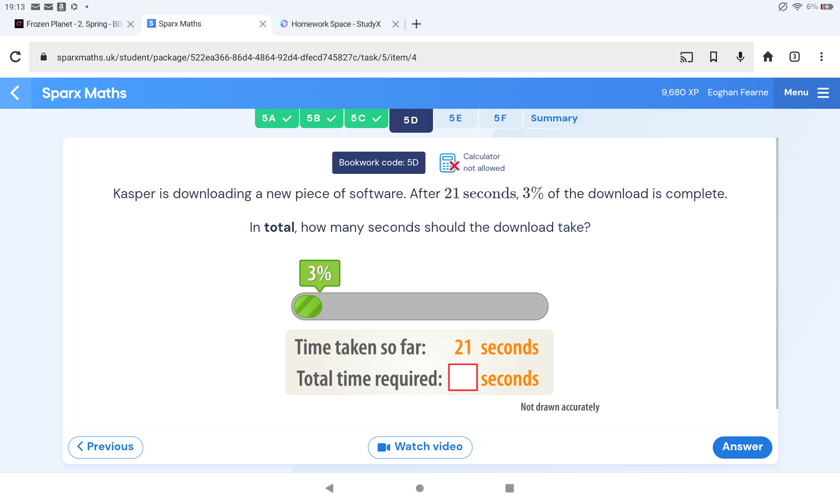Screen dimensions: 840x504
Task: Click the address bar URL
Action: pyautogui.click(x=237, y=57)
